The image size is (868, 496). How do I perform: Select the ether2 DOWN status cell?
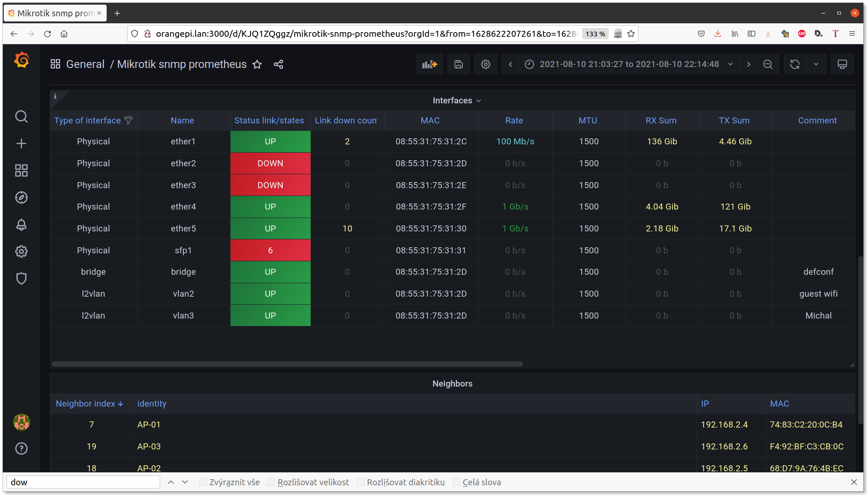[x=271, y=163]
